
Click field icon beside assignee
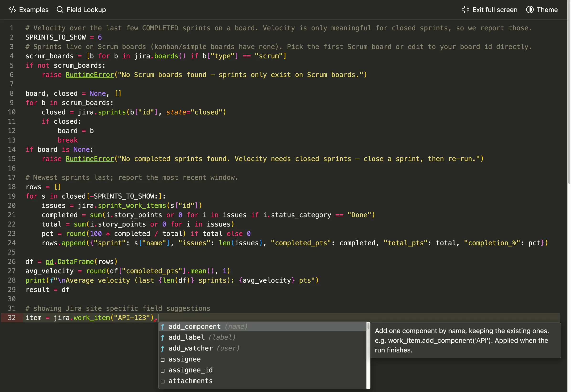(163, 360)
